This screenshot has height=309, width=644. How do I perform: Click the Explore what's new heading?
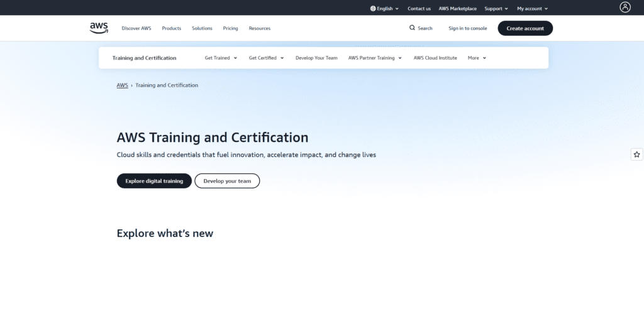point(165,233)
